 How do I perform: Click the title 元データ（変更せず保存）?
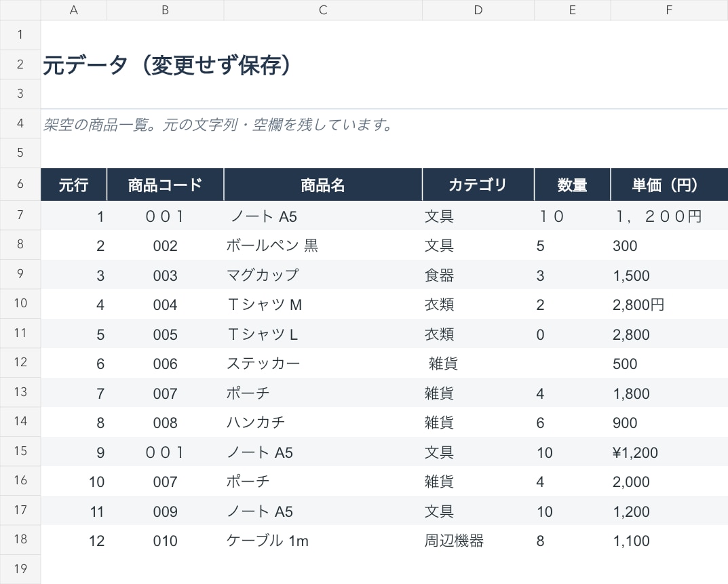click(x=167, y=64)
